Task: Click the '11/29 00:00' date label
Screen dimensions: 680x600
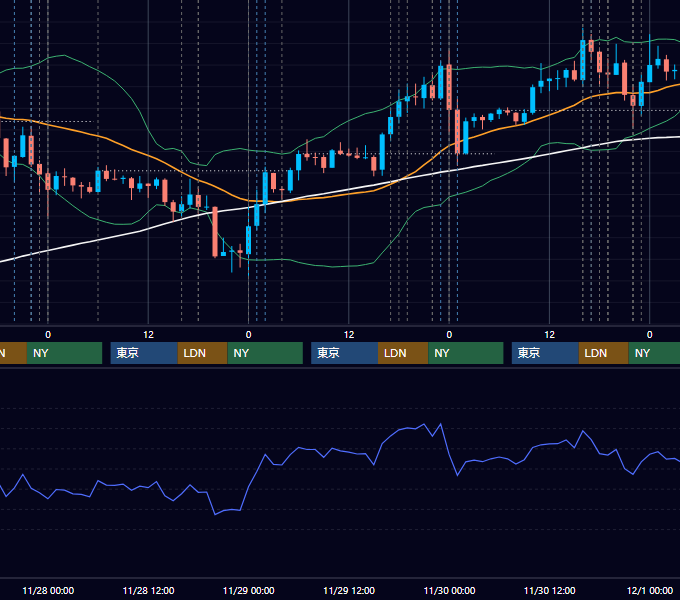Action: [x=248, y=590]
